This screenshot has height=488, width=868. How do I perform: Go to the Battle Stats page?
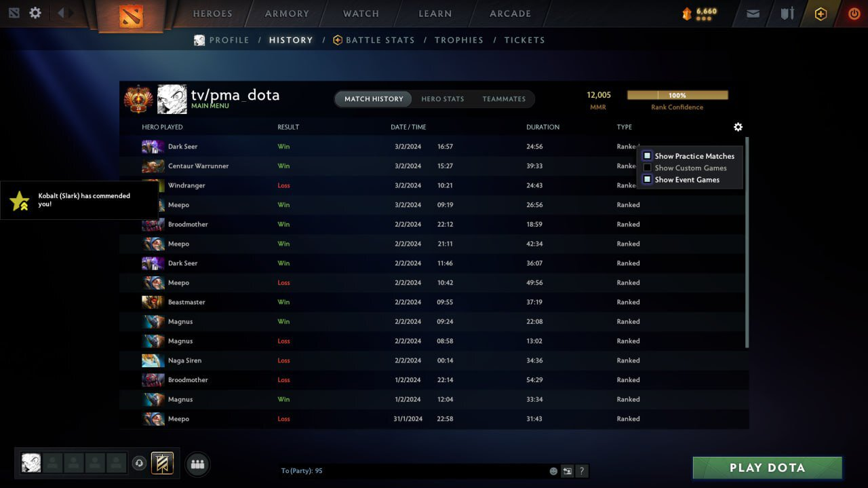point(380,40)
